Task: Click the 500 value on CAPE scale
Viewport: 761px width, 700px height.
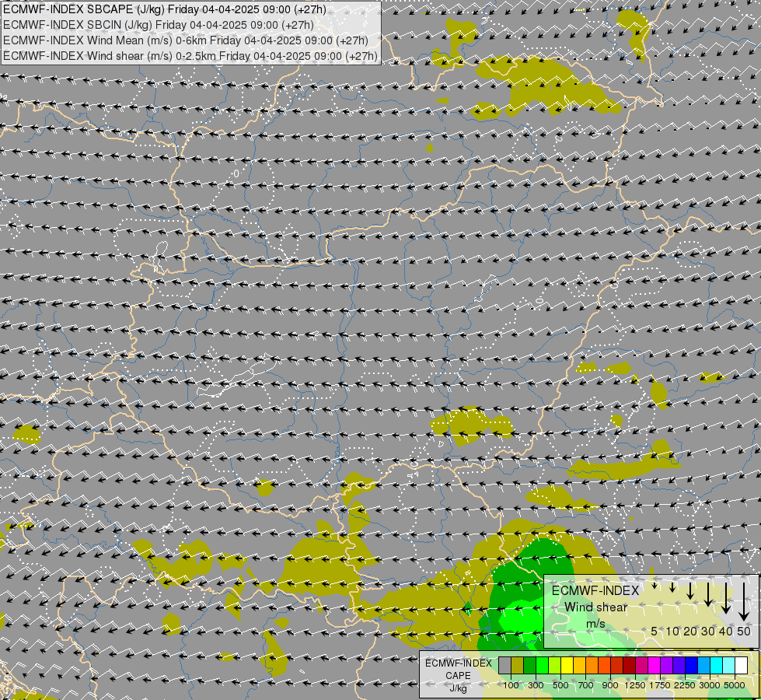Action: (x=560, y=685)
